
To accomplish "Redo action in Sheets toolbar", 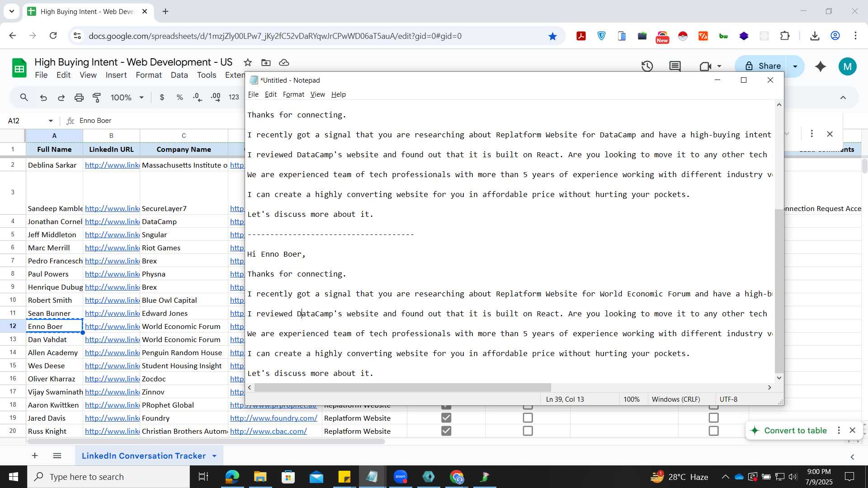I will 61,97.
